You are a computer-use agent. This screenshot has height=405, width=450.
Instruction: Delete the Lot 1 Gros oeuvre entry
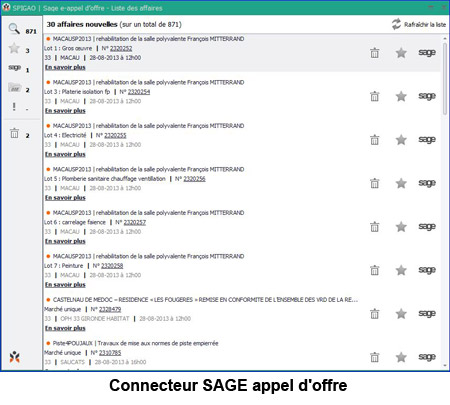tap(375, 53)
